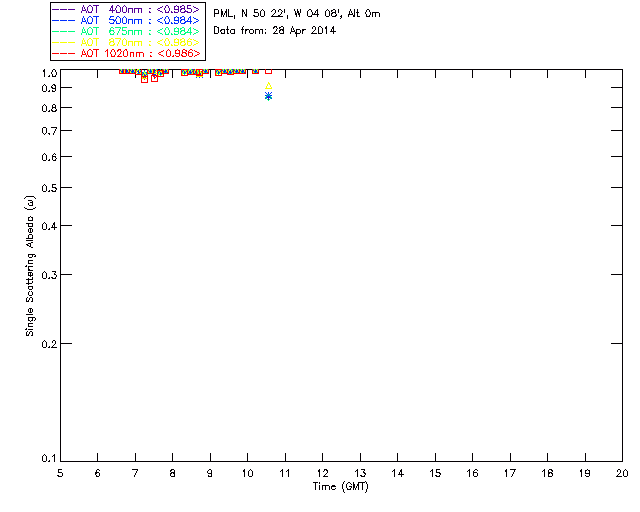Image resolution: width=640 pixels, height=512 pixels.
Task: Click the x-axis tick label 12
Action: click(322, 473)
